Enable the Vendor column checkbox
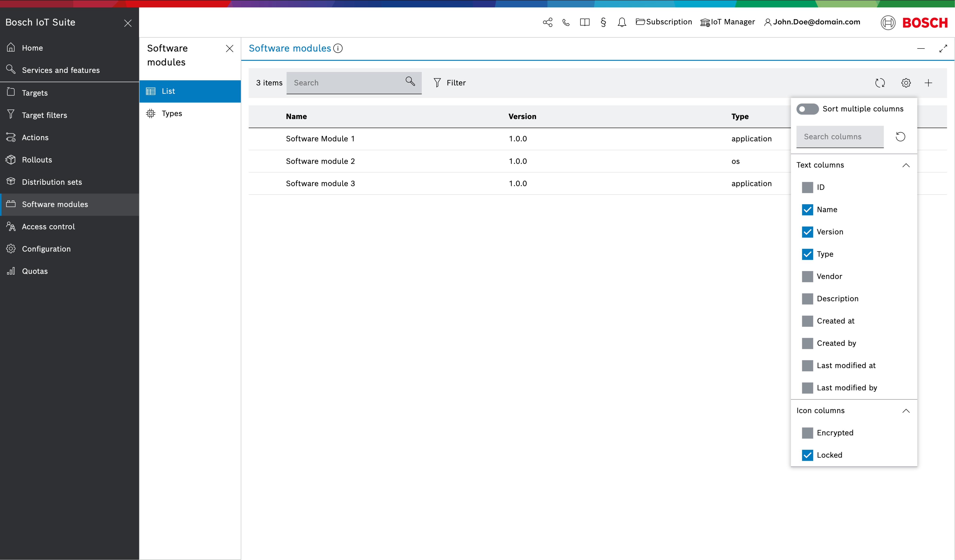 tap(807, 276)
